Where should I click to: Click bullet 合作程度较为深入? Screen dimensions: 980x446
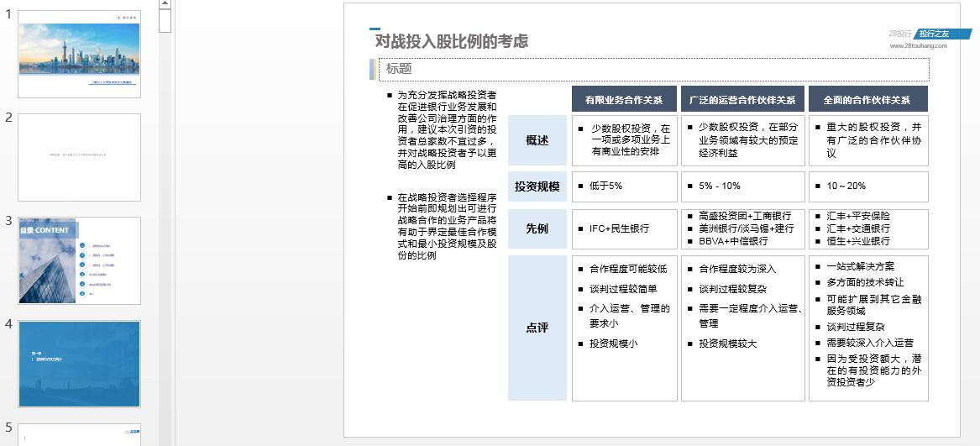click(x=737, y=269)
